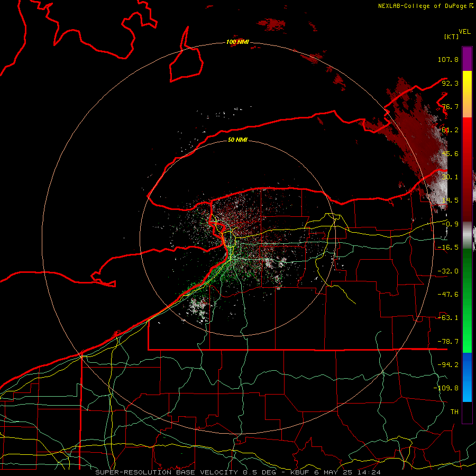
Task: Select the -109.8 value on the velocity scale
Action: tap(446, 388)
